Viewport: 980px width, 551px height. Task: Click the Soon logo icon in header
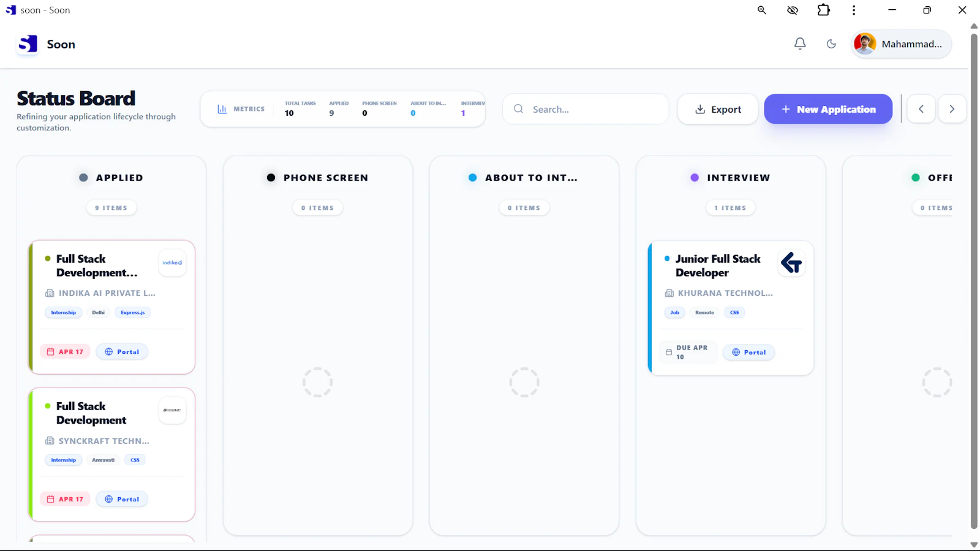[x=28, y=44]
